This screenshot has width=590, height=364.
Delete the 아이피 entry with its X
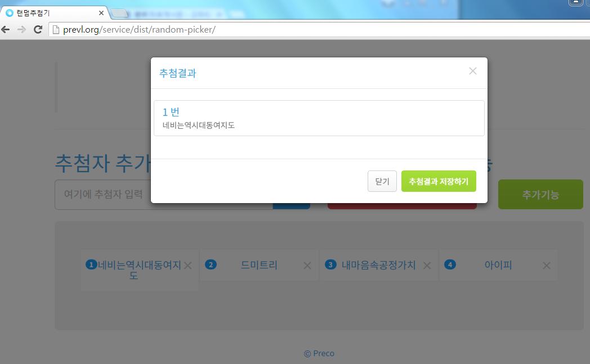click(x=546, y=266)
